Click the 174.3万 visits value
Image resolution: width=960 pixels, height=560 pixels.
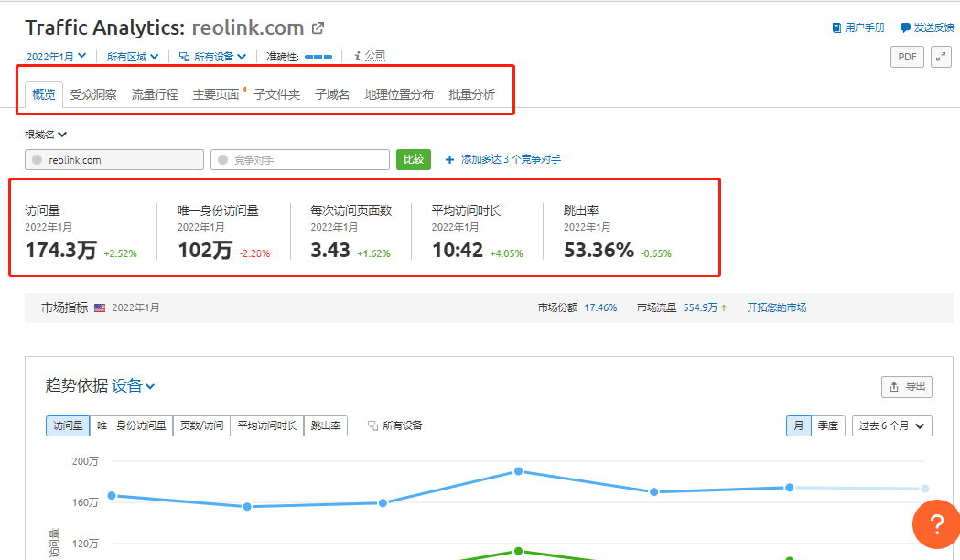click(60, 251)
